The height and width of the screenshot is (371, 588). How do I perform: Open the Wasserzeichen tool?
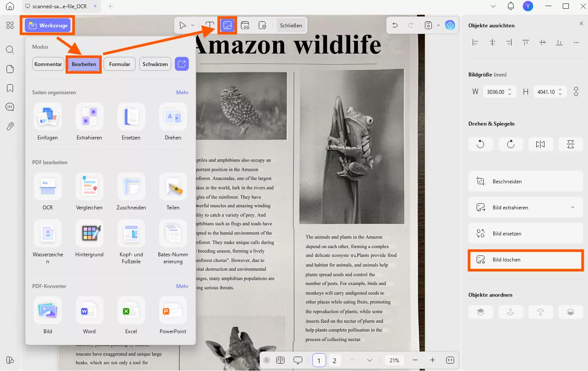48,242
